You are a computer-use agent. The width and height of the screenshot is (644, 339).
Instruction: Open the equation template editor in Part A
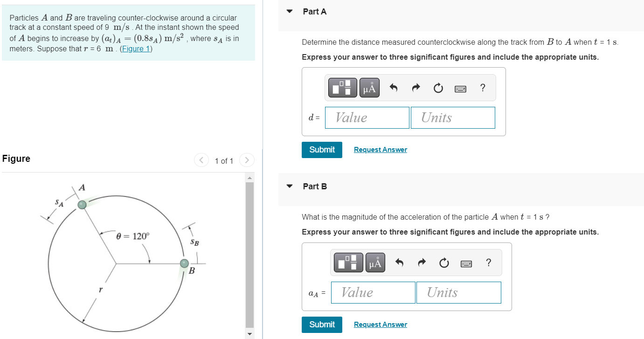[342, 87]
